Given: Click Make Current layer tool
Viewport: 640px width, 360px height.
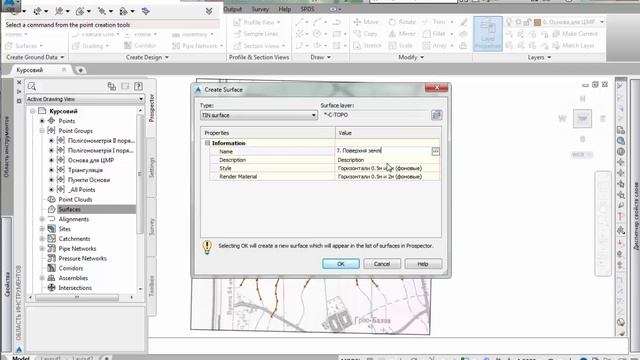Looking at the screenshot, I should click(575, 34).
